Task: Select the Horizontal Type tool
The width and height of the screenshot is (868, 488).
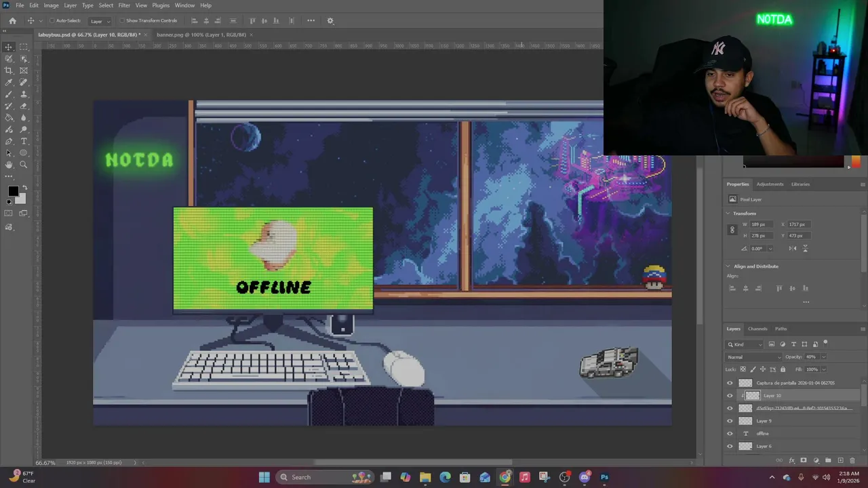Action: (x=24, y=142)
